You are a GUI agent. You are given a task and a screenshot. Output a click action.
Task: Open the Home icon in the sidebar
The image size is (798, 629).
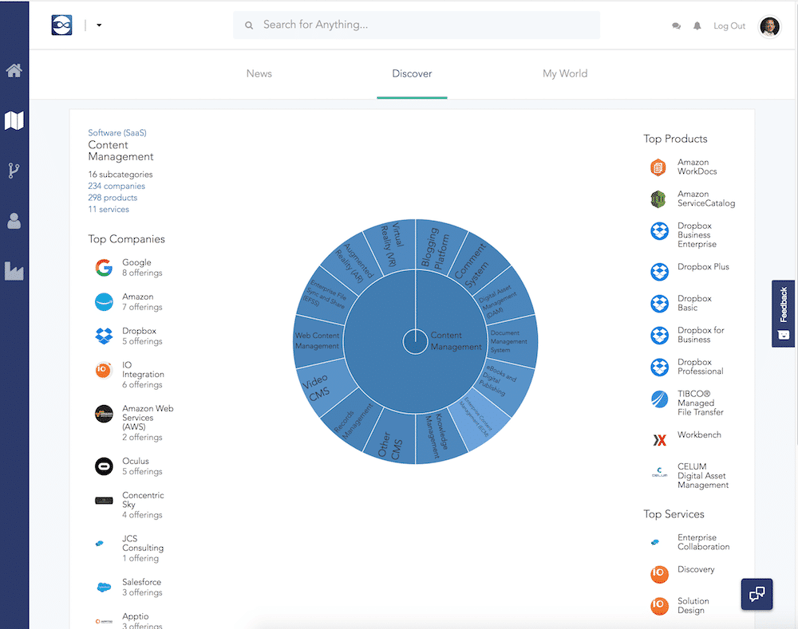click(x=14, y=70)
